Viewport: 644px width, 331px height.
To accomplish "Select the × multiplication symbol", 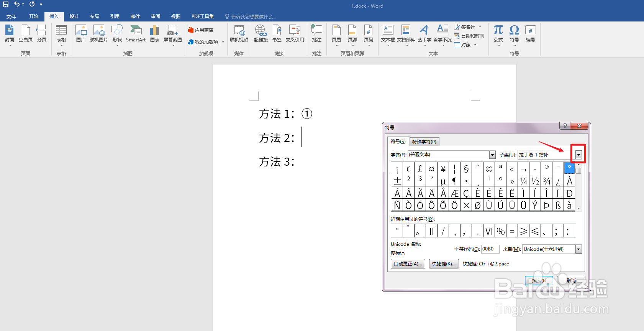I will tap(466, 205).
